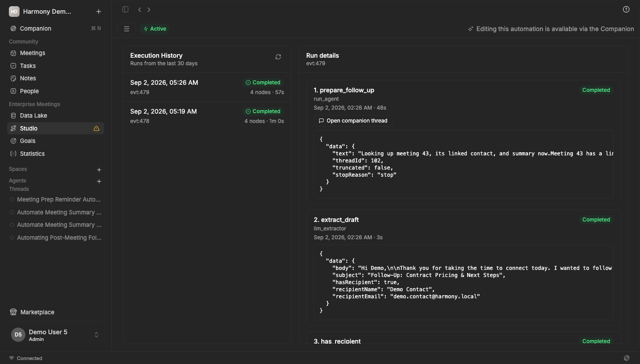Open the Marketplace store icon
The width and height of the screenshot is (640, 364).
(x=13, y=312)
